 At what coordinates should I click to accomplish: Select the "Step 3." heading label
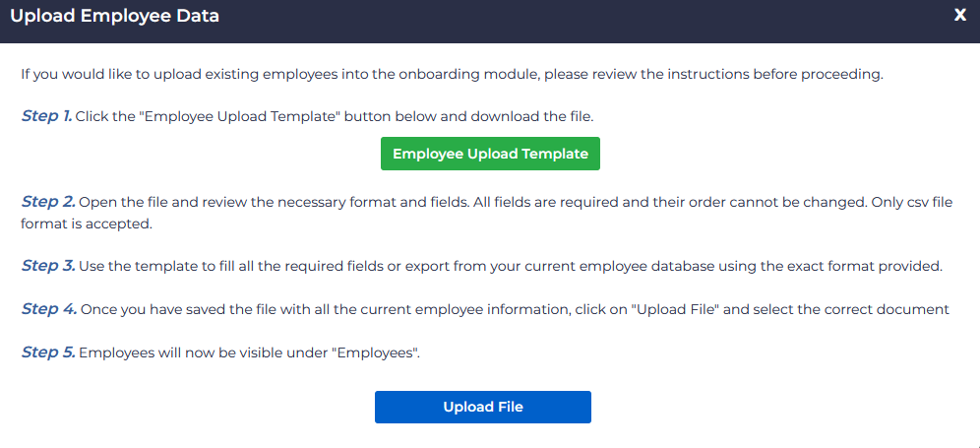pyautogui.click(x=48, y=266)
